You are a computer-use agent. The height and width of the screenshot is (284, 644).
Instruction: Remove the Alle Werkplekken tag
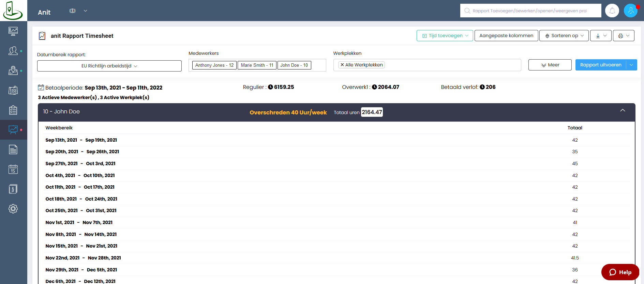point(342,65)
